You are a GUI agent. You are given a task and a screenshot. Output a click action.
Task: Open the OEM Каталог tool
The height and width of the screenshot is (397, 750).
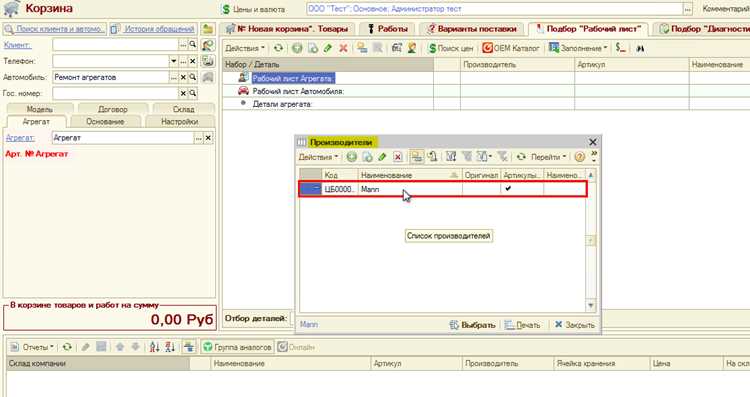pos(511,48)
